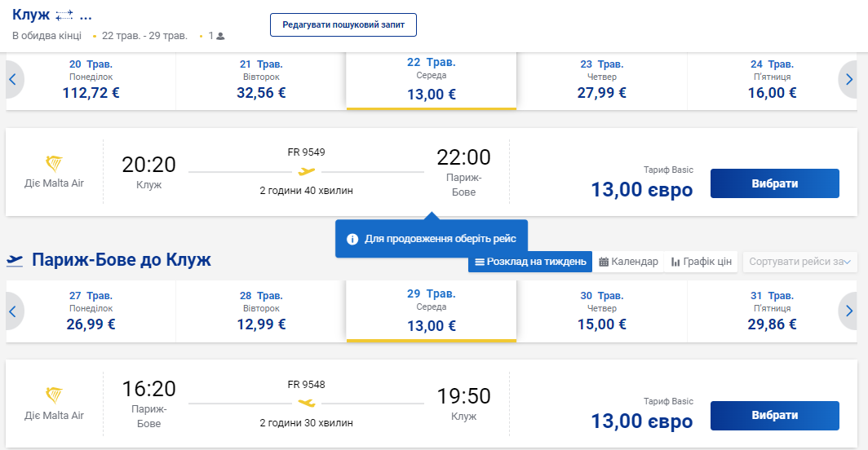
Task: Click the Malta Air logo on outbound flight
Action: coord(54,163)
